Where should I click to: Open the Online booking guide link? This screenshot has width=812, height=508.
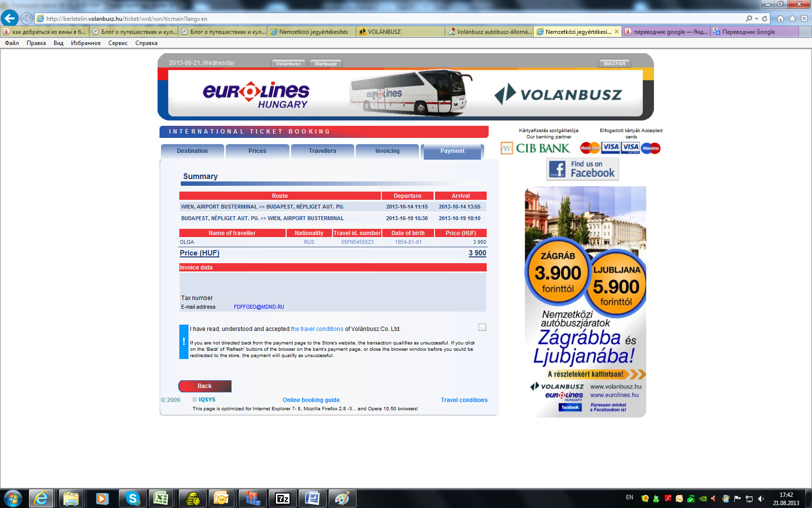click(x=311, y=400)
